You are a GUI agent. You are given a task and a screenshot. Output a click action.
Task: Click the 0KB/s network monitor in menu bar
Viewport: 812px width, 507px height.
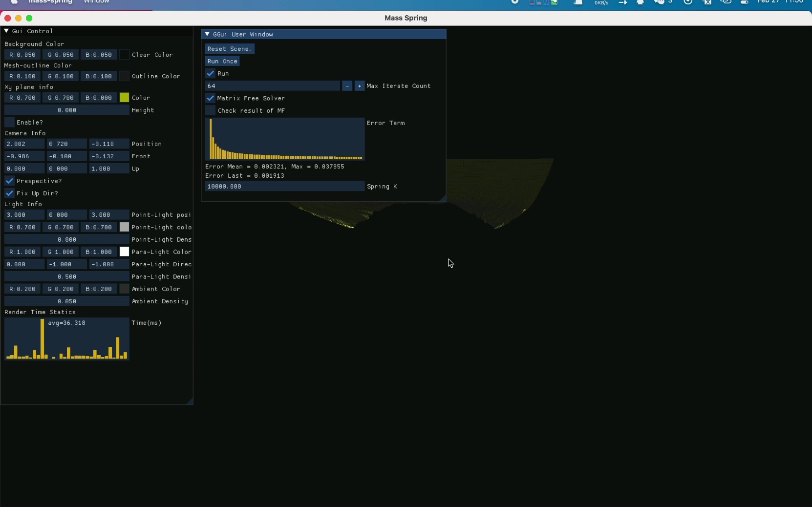pos(601,3)
